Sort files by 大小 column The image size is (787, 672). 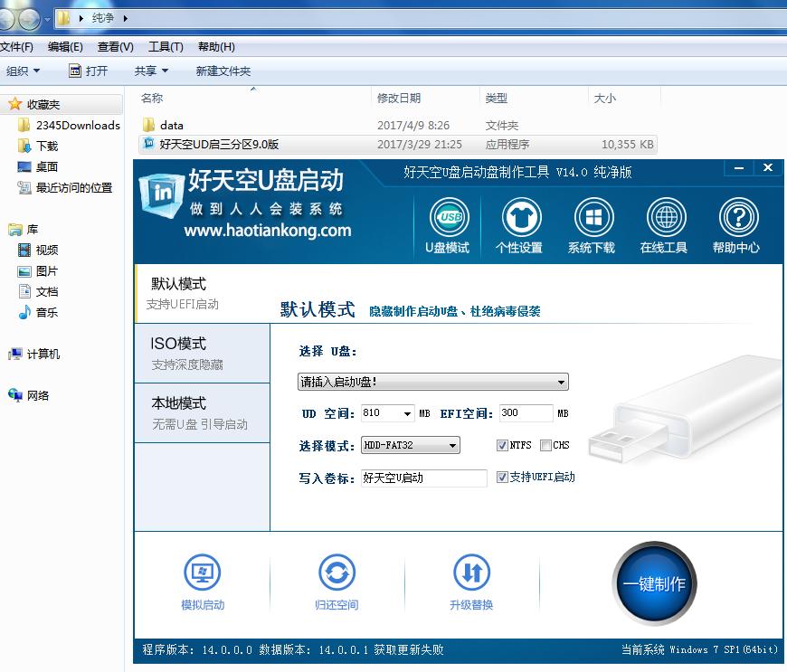(605, 98)
